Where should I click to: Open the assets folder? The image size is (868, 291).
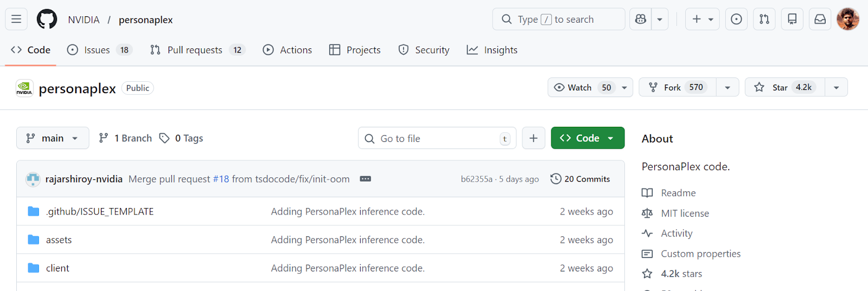[x=59, y=240]
